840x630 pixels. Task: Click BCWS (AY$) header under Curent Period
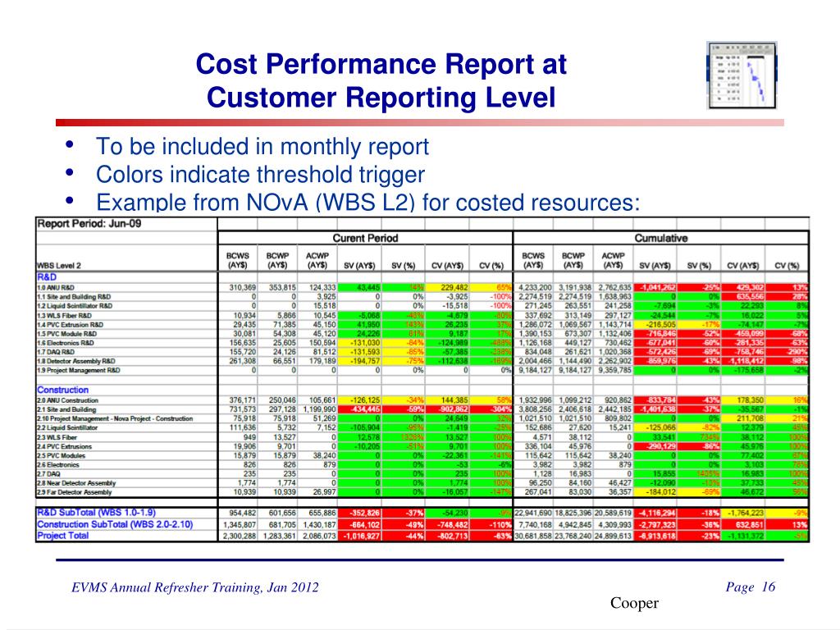click(x=238, y=260)
